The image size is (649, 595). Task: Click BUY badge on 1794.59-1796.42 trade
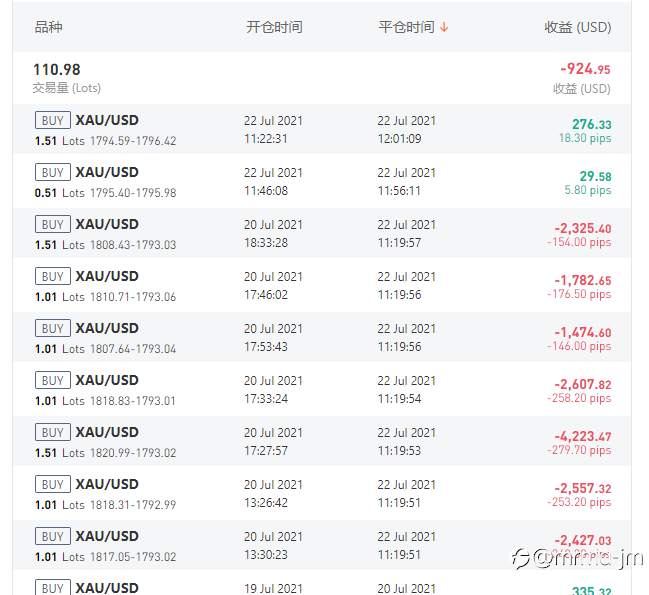pos(53,120)
